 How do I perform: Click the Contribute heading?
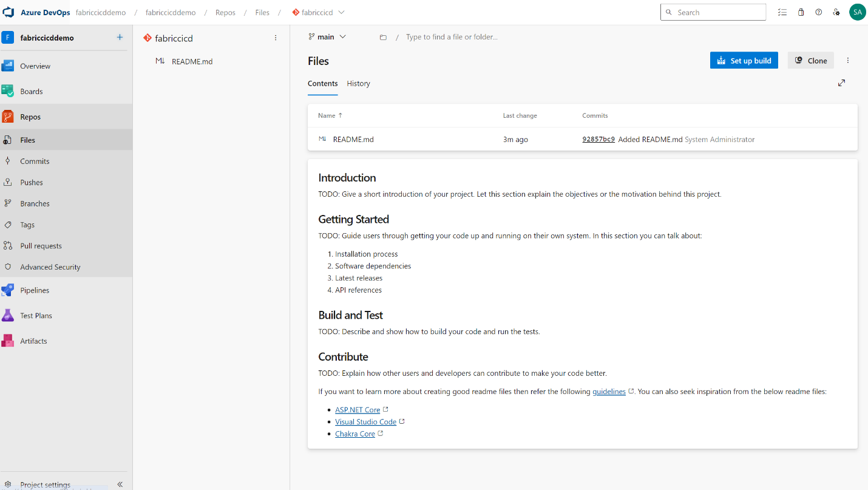click(344, 356)
